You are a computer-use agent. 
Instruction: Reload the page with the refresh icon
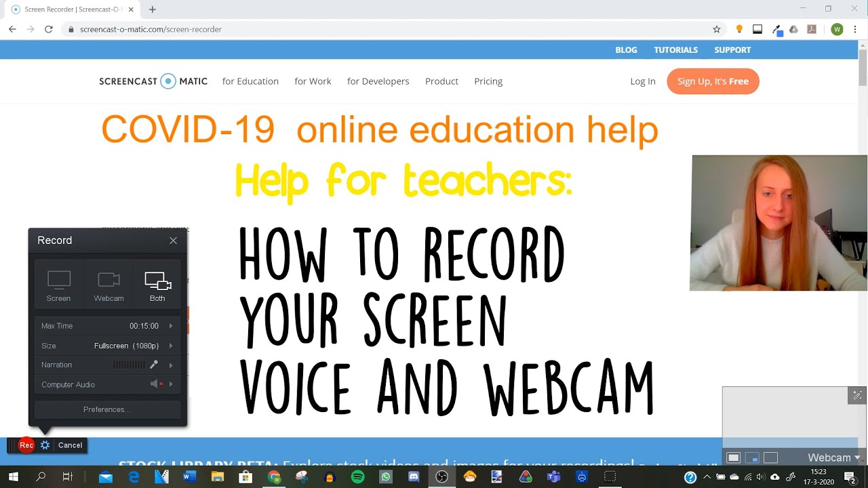49,29
